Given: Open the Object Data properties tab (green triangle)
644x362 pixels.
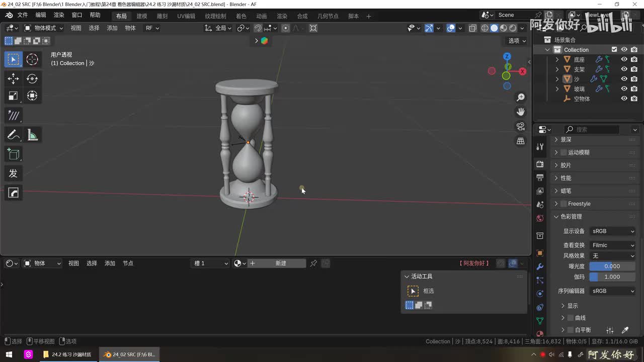Looking at the screenshot, I should click(x=540, y=321).
